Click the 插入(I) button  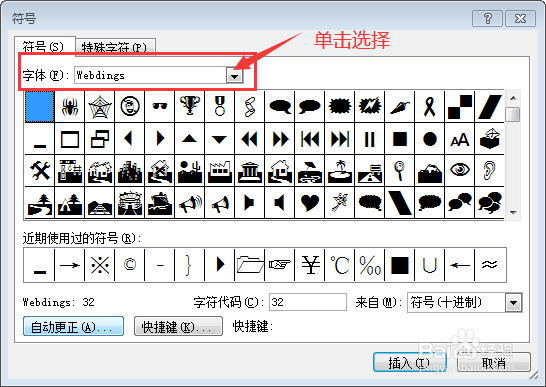410,363
